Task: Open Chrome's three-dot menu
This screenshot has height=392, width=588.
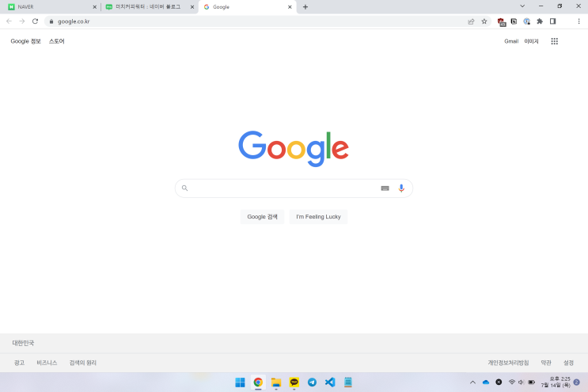Action: (x=579, y=21)
